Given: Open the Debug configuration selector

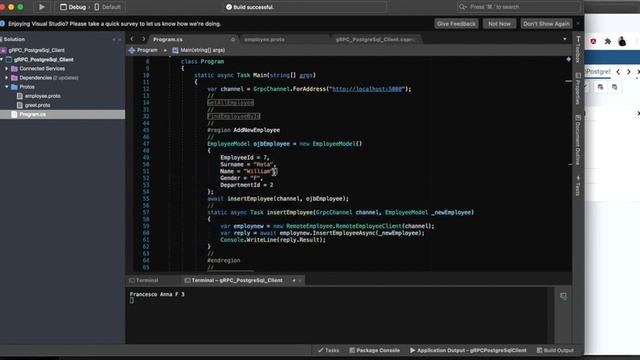Looking at the screenshot, I should (x=73, y=7).
